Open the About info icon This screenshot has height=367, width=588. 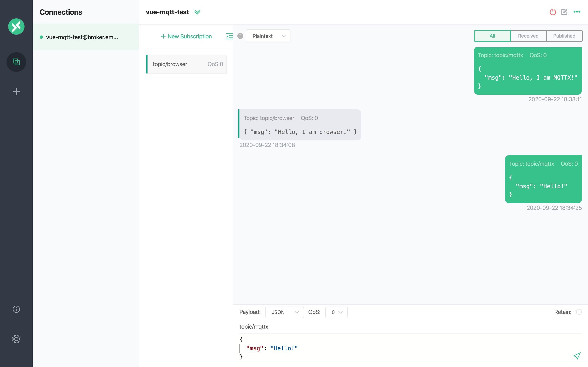pyautogui.click(x=16, y=309)
